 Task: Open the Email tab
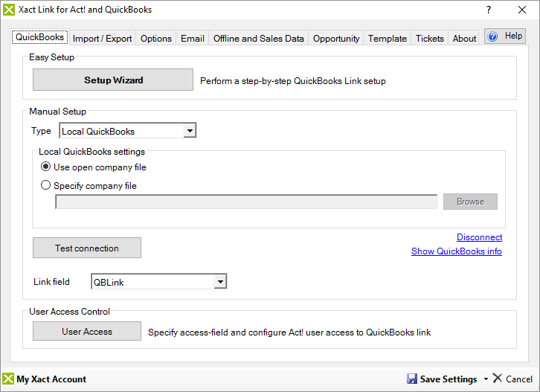[x=193, y=38]
